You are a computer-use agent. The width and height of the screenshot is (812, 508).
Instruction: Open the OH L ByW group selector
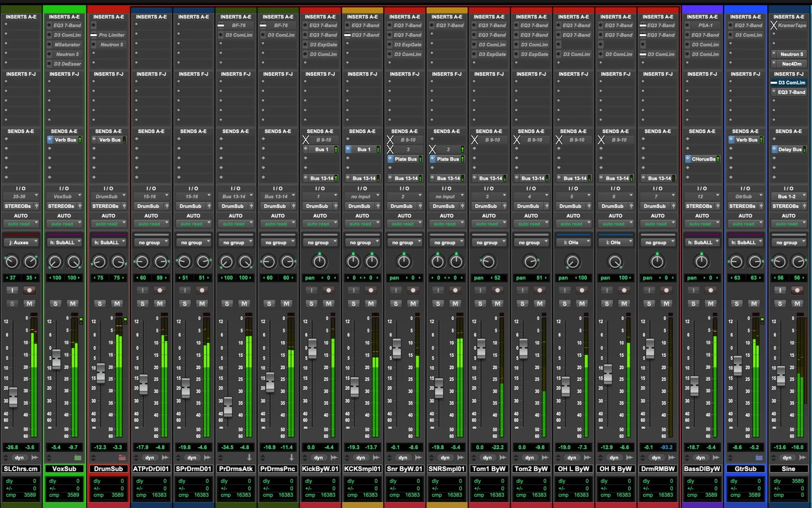coord(573,242)
